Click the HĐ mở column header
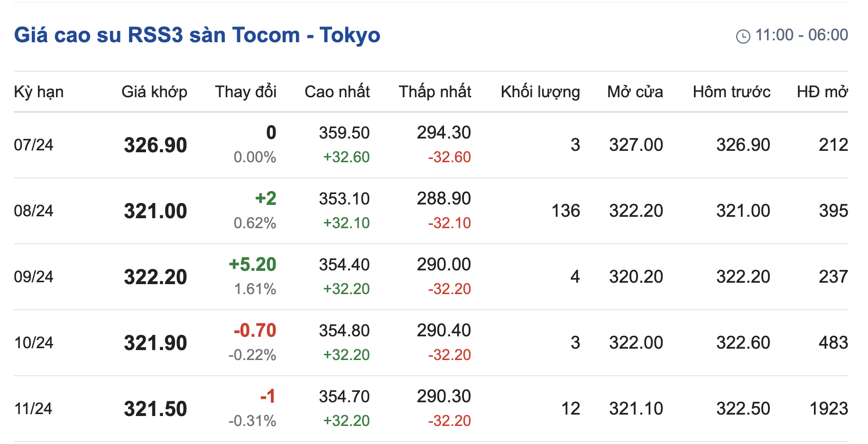The image size is (868, 444). (x=822, y=92)
